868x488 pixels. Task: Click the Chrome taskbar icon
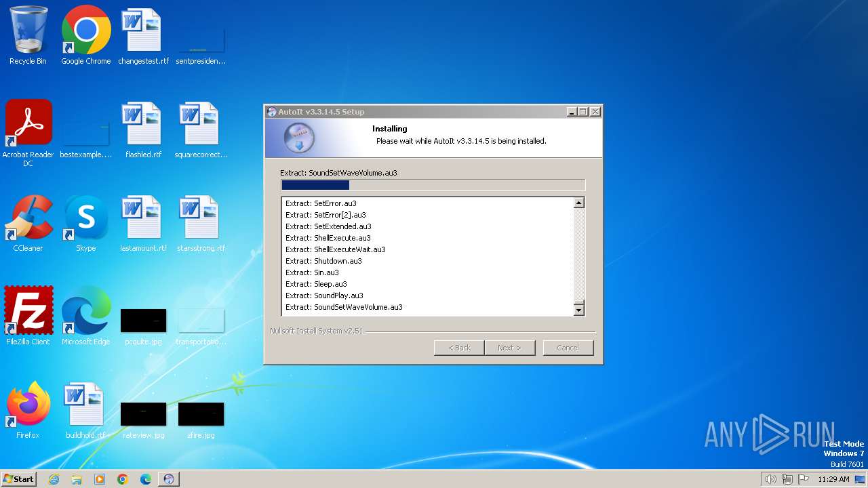[123, 479]
